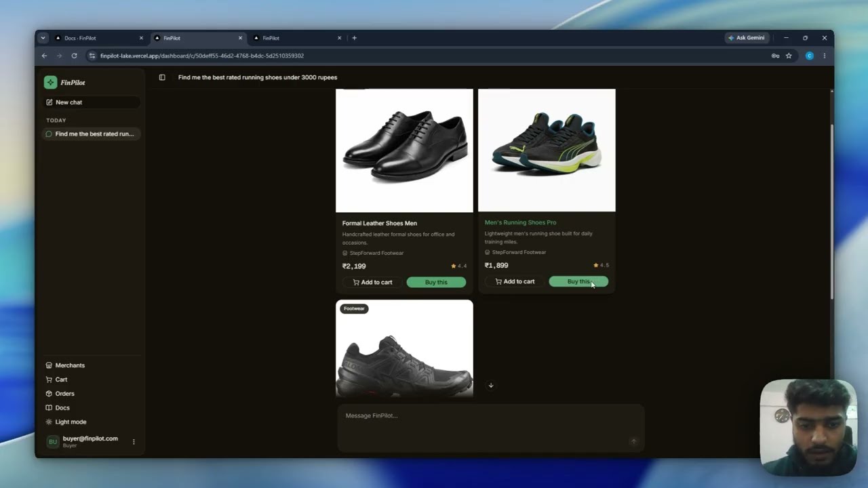Open the black formal shoes product image
Viewport: 868px width, 488px height.
coord(404,150)
